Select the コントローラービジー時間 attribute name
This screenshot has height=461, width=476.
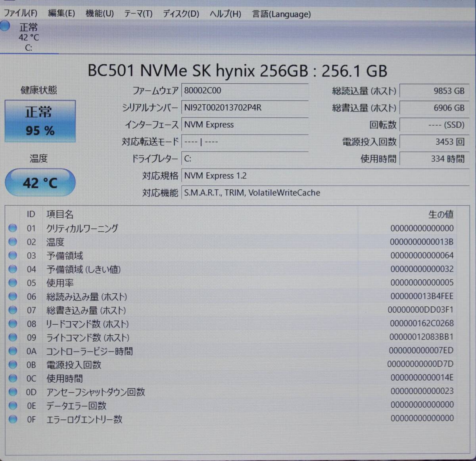[90, 351]
